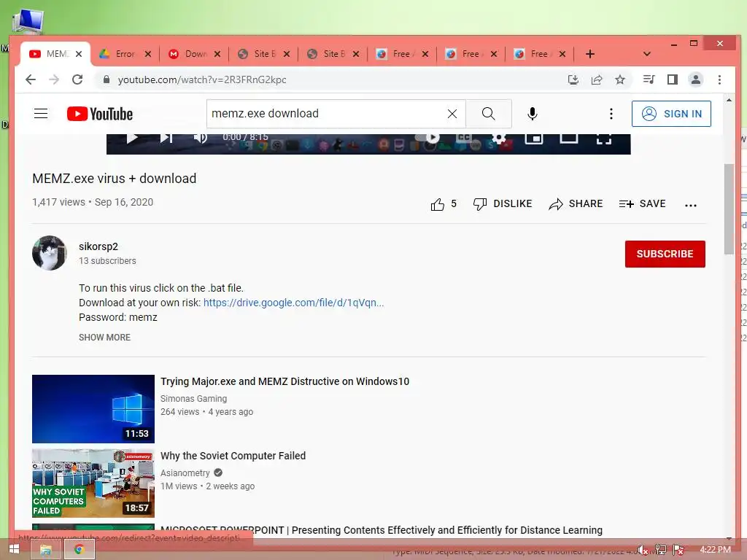Screen dimensions: 747x560
Task: Switch to theater mode
Action: 569,138
